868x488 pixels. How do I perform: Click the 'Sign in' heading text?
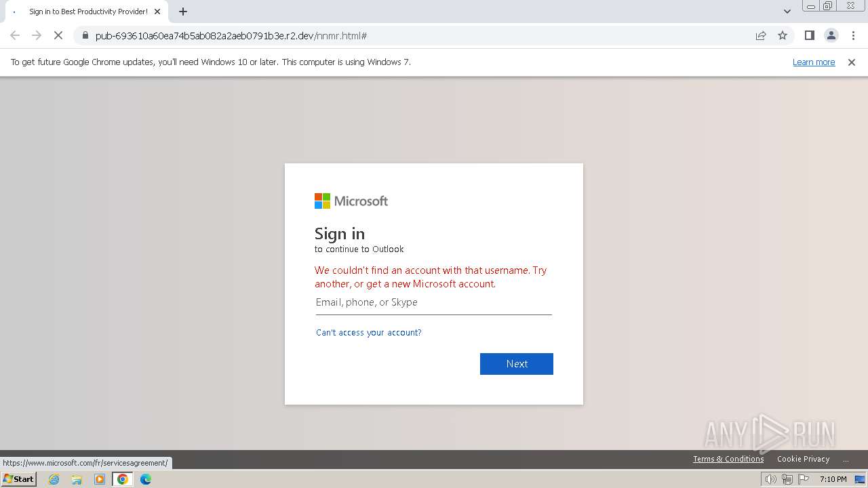[x=340, y=234]
